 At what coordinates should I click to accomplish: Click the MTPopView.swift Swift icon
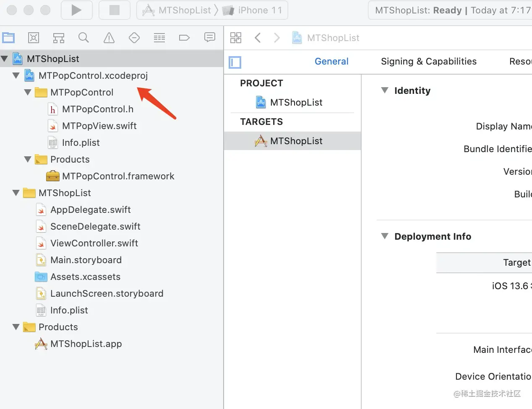[x=53, y=126]
